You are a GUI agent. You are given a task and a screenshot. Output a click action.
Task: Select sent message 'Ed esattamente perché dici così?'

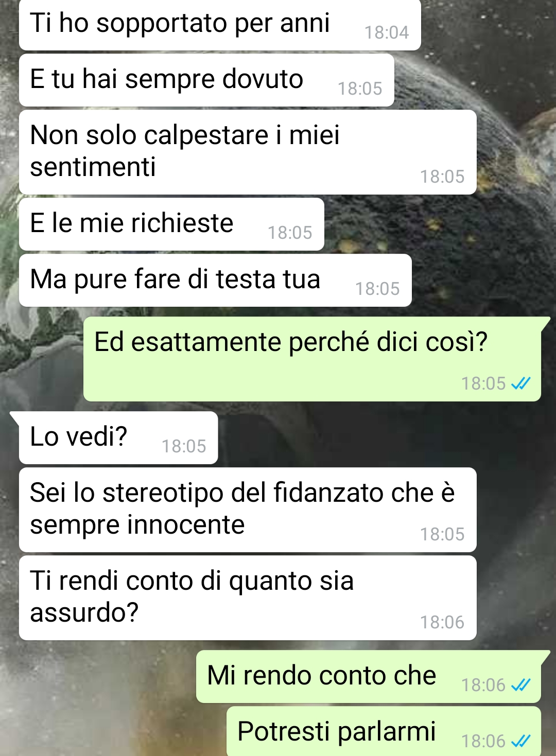coord(312,359)
